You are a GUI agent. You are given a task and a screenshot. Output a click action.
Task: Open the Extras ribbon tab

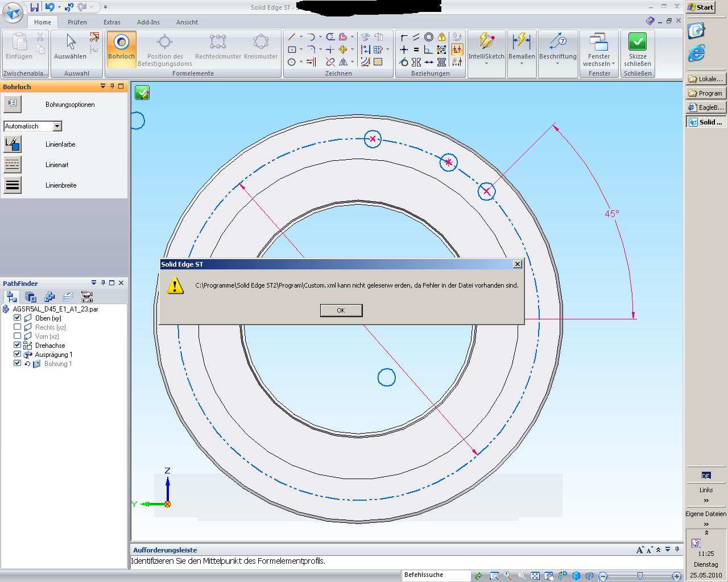click(x=112, y=22)
